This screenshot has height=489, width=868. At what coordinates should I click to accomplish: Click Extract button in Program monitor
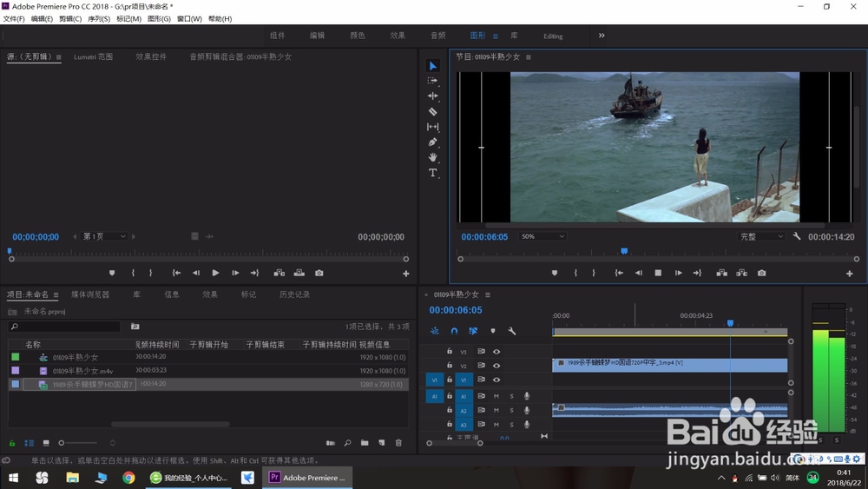click(742, 273)
